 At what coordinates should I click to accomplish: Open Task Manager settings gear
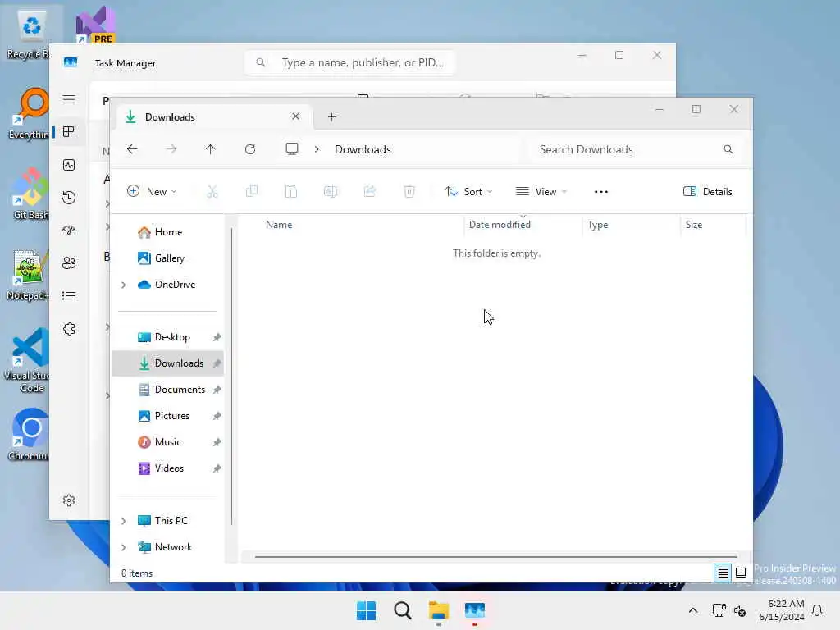click(69, 500)
